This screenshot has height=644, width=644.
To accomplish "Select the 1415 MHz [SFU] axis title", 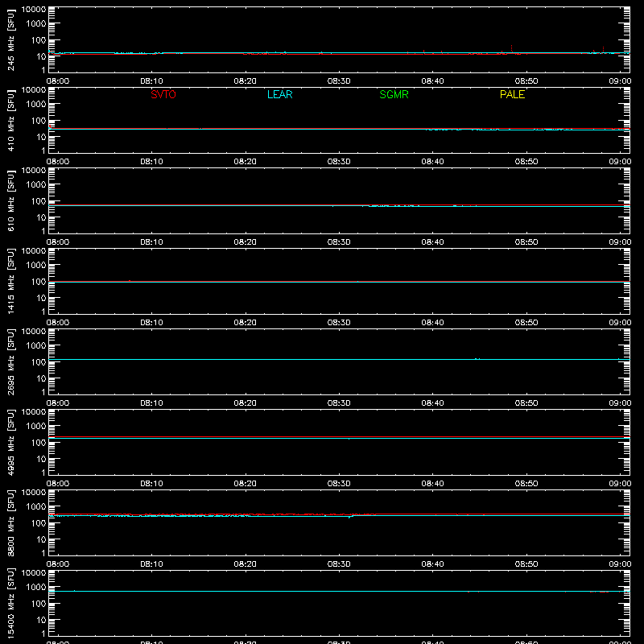I will [x=10, y=281].
